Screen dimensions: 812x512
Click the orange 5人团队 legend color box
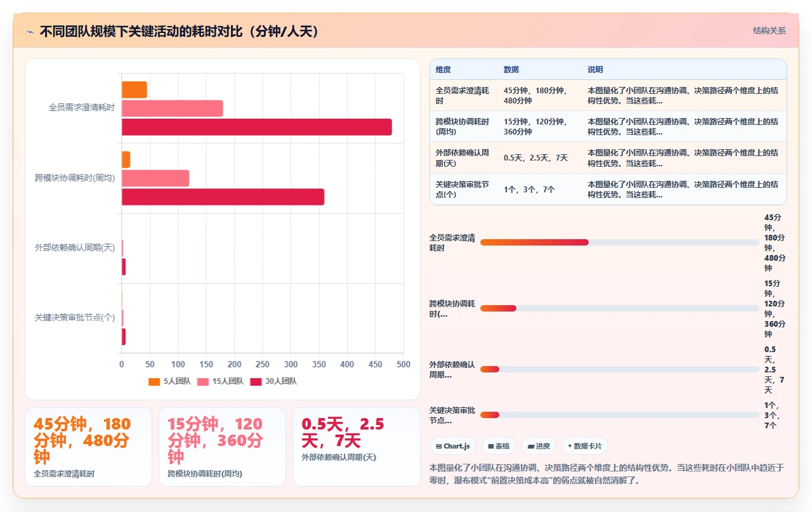coord(154,381)
